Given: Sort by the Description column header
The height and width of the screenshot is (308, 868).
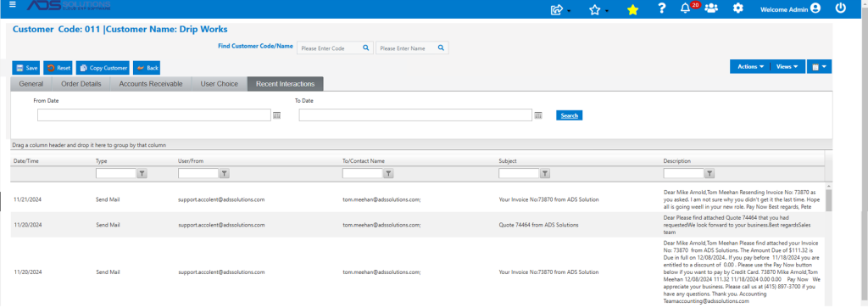Looking at the screenshot, I should click(x=677, y=161).
